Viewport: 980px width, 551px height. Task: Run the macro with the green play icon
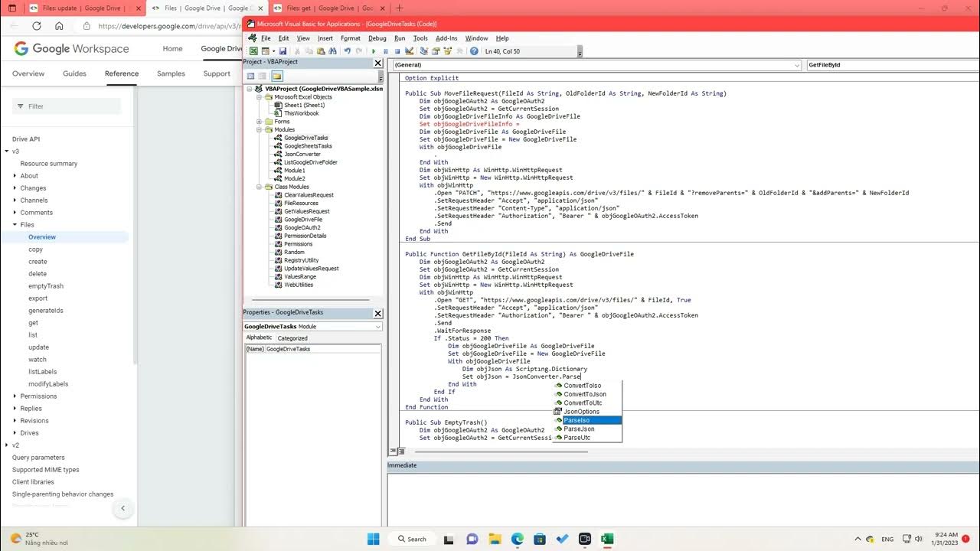coord(374,51)
